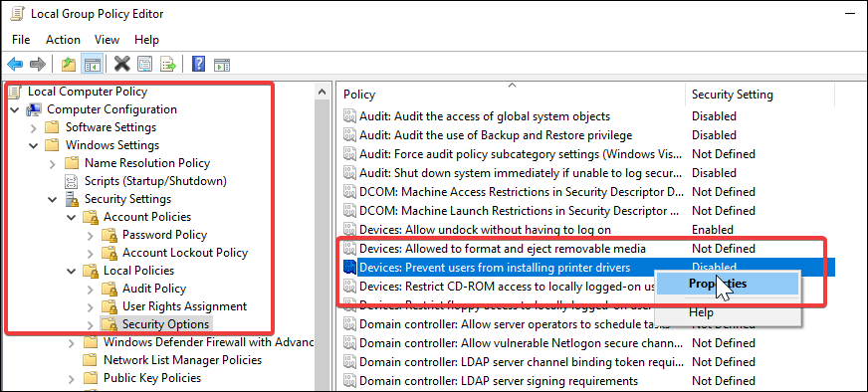Open the View menu
868x392 pixels.
point(107,40)
